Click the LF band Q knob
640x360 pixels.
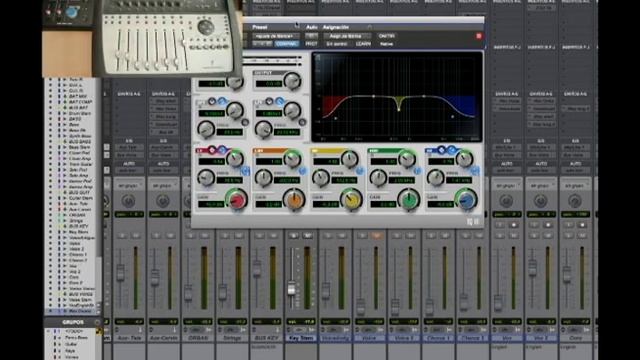coord(235,160)
